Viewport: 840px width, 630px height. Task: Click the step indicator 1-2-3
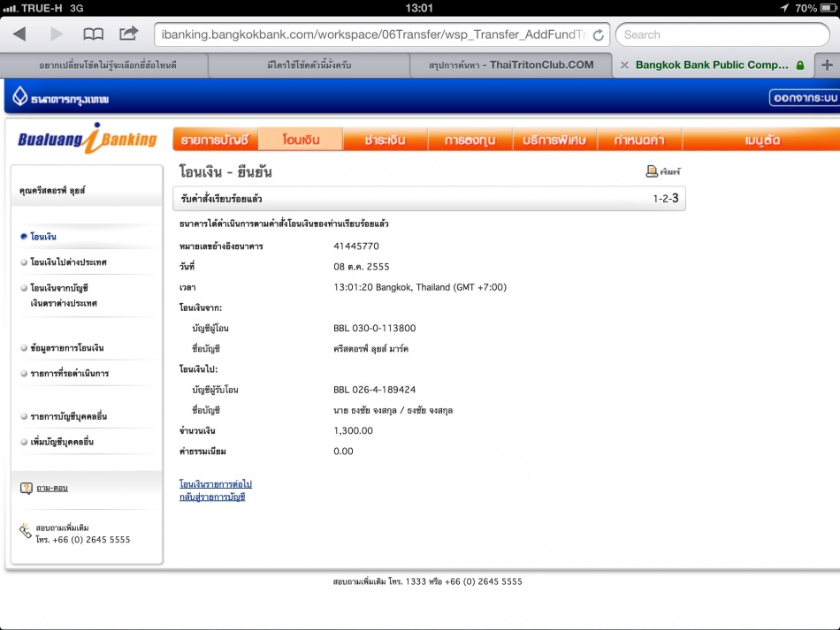tap(666, 198)
